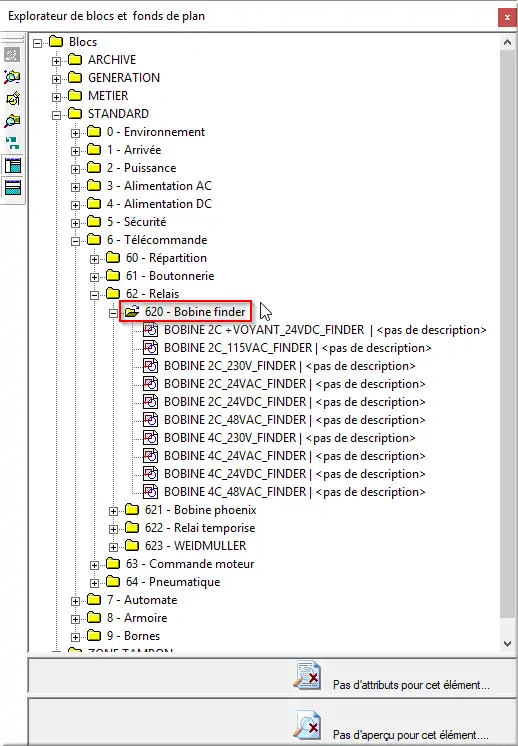
Task: Select BOBINE 2C_115VAC_FINDER block entry
Action: click(297, 348)
